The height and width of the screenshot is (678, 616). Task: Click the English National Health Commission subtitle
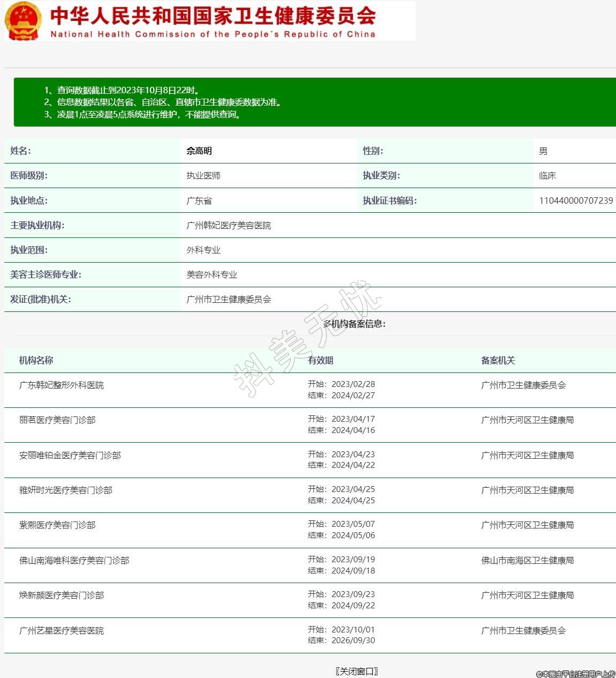coord(213,34)
